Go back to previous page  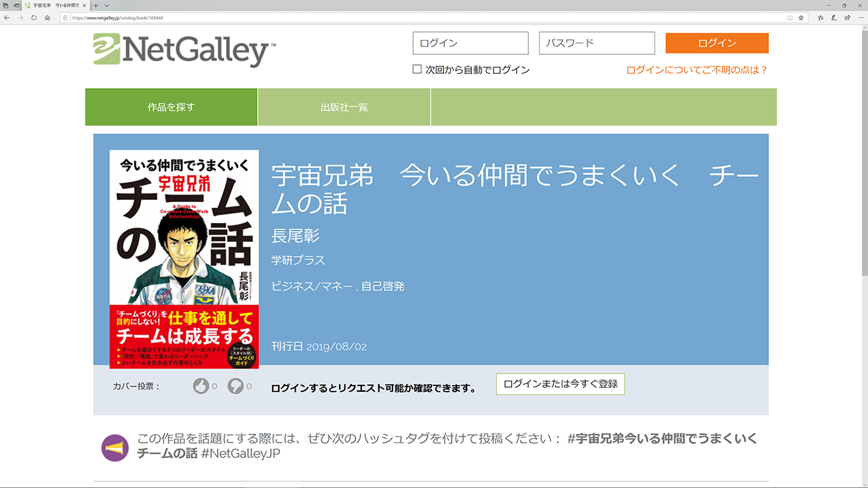[x=7, y=18]
